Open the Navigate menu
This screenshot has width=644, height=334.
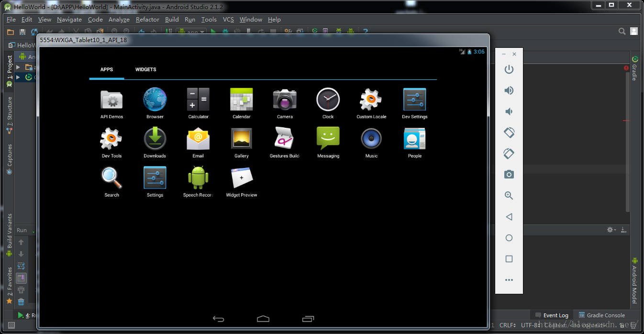(69, 20)
